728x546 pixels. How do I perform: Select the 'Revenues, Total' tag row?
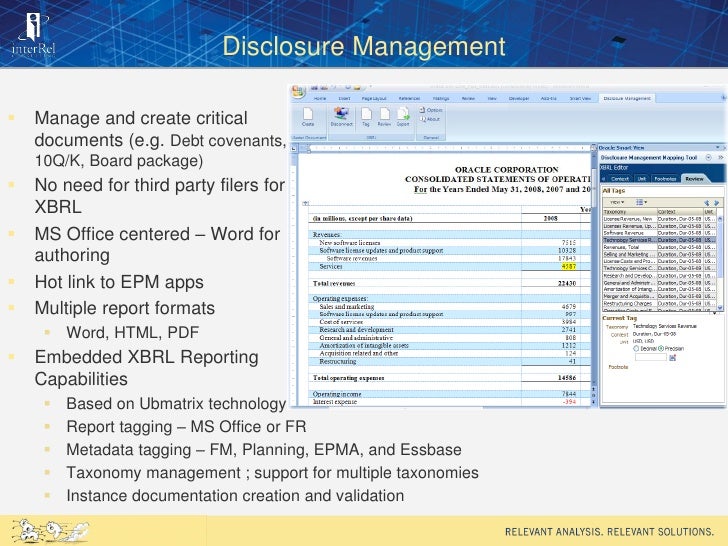(x=659, y=247)
